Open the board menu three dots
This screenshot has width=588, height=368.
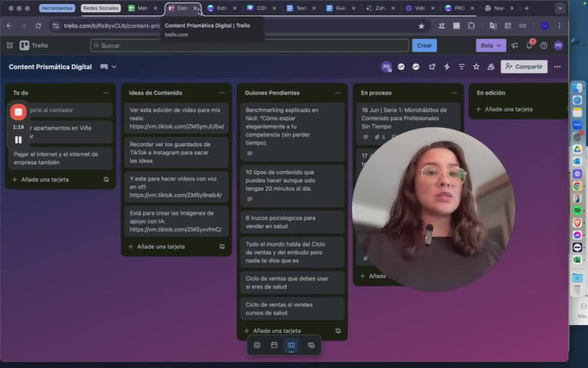pos(557,67)
